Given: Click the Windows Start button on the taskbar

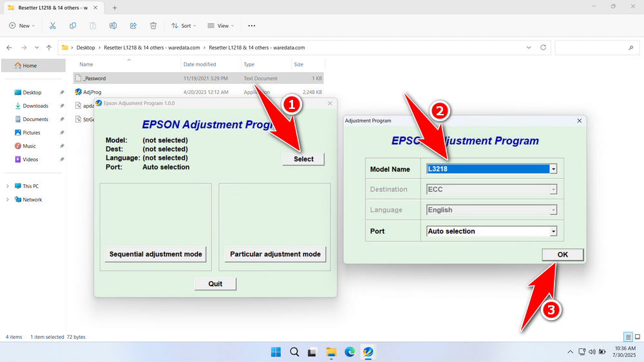Looking at the screenshot, I should click(x=276, y=352).
